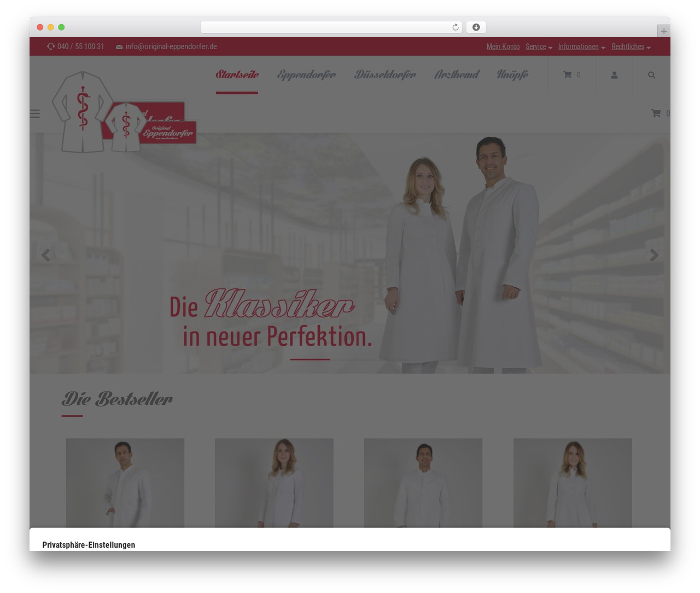Open the Düsseldorfer menu item
The width and height of the screenshot is (700, 593).
[x=385, y=74]
